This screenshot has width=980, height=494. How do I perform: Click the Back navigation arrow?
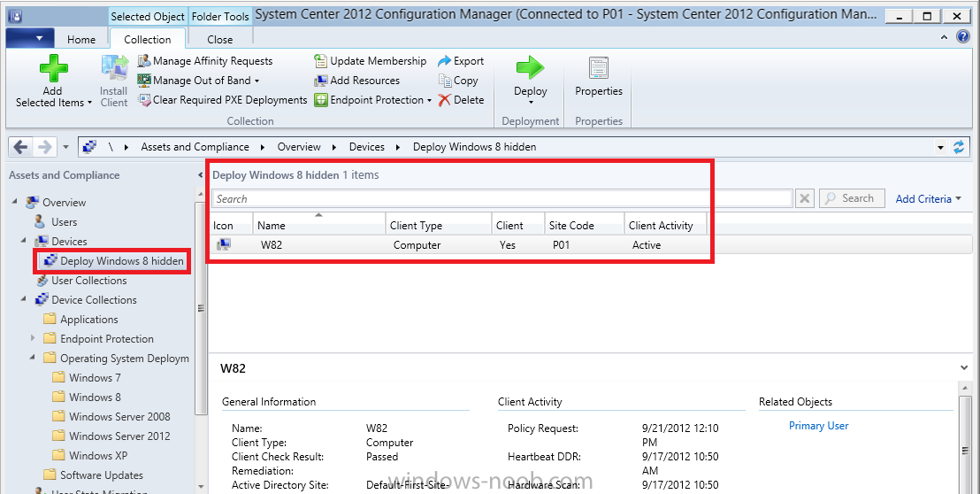(x=20, y=147)
